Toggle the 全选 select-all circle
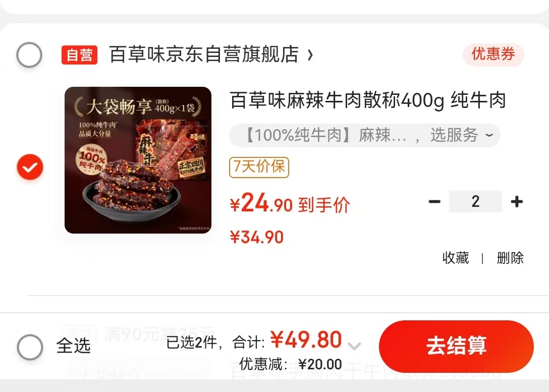Image resolution: width=549 pixels, height=392 pixels. tap(30, 347)
